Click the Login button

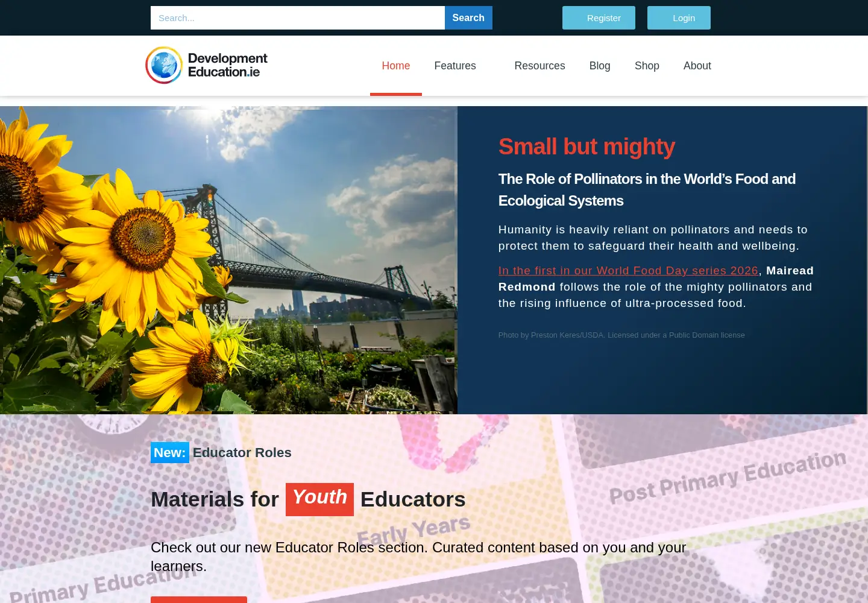(679, 18)
